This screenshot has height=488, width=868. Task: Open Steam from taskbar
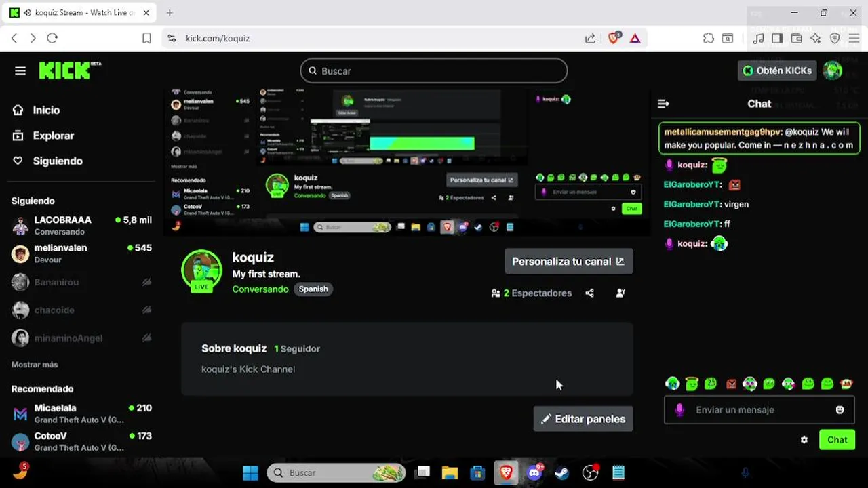click(561, 472)
